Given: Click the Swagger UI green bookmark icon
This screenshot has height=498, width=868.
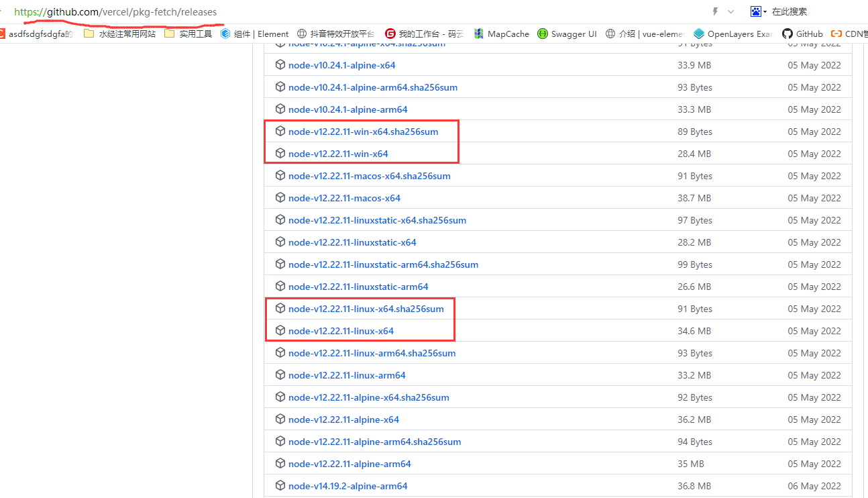Looking at the screenshot, I should [542, 33].
